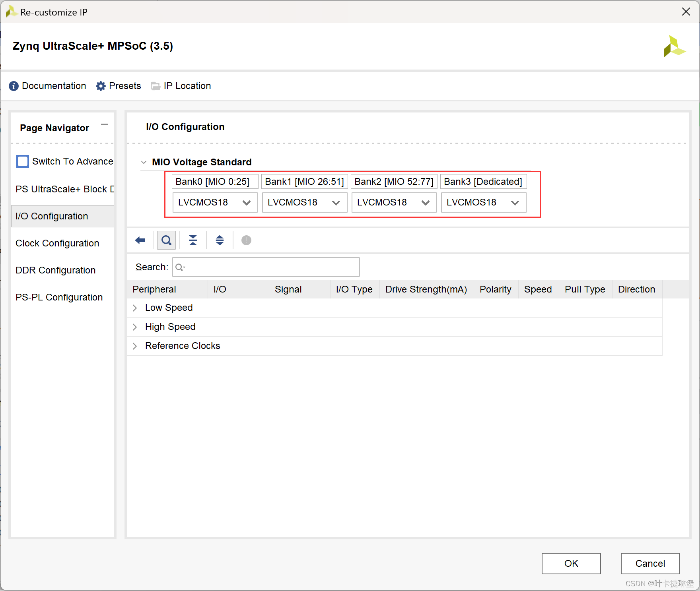Click the grey warning info toolbar icon
Viewport: 700px width, 591px height.
pos(246,240)
